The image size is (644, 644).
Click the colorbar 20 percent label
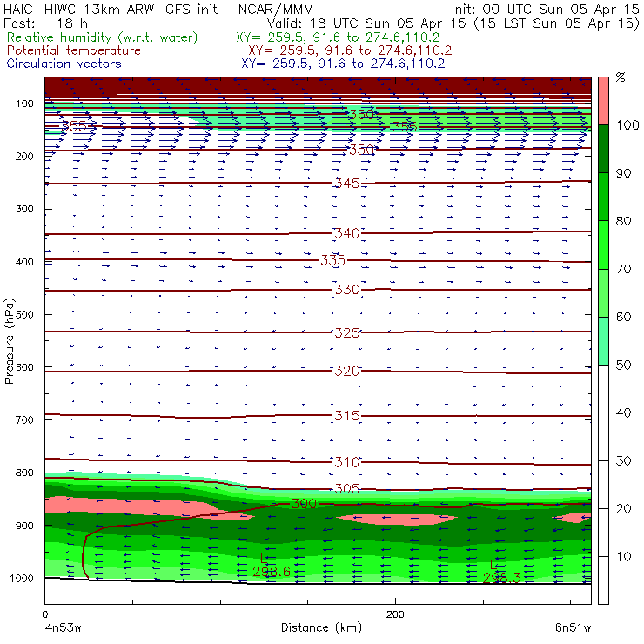point(623,509)
